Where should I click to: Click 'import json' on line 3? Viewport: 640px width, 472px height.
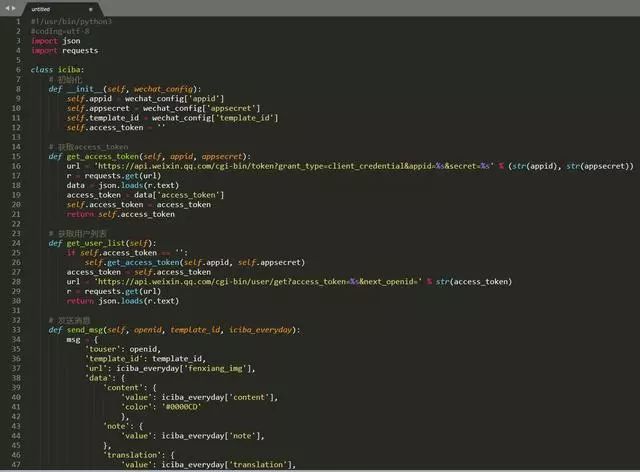pyautogui.click(x=56, y=41)
